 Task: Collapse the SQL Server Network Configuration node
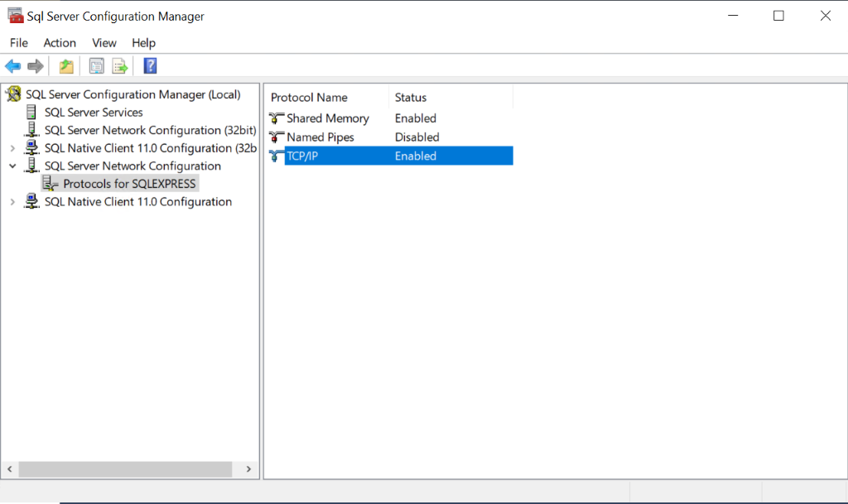[12, 166]
